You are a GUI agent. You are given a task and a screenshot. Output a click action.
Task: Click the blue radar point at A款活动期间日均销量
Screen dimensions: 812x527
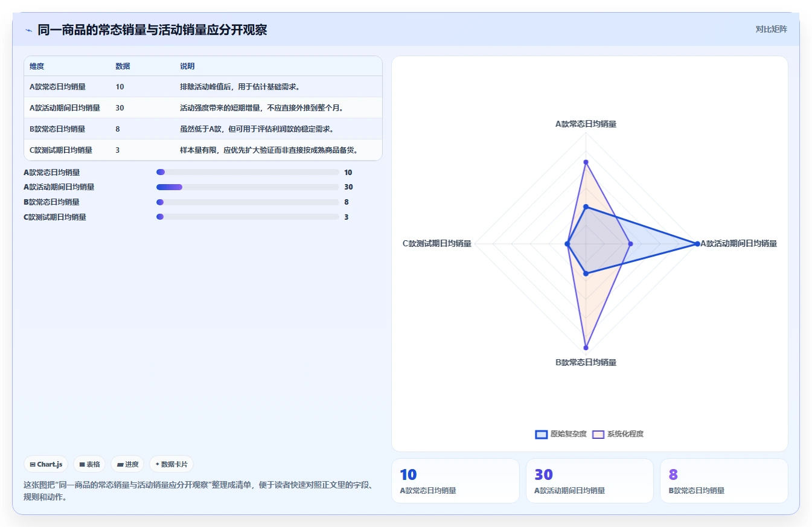click(x=697, y=244)
